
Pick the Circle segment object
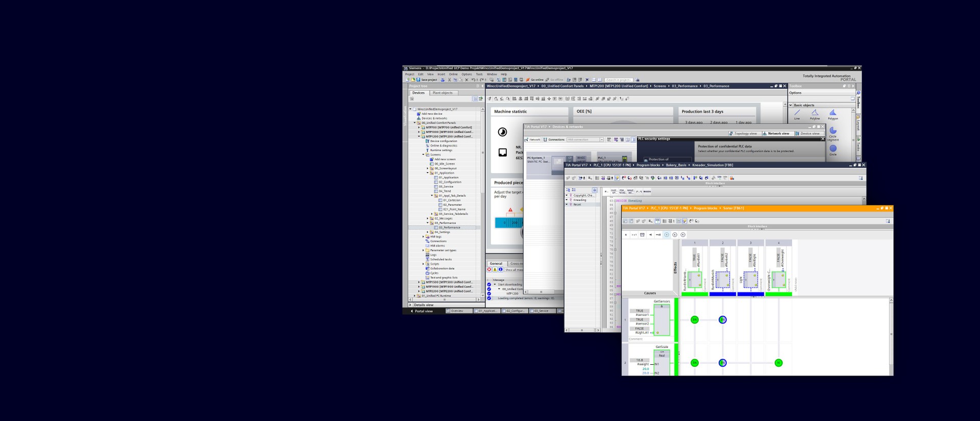(x=833, y=132)
